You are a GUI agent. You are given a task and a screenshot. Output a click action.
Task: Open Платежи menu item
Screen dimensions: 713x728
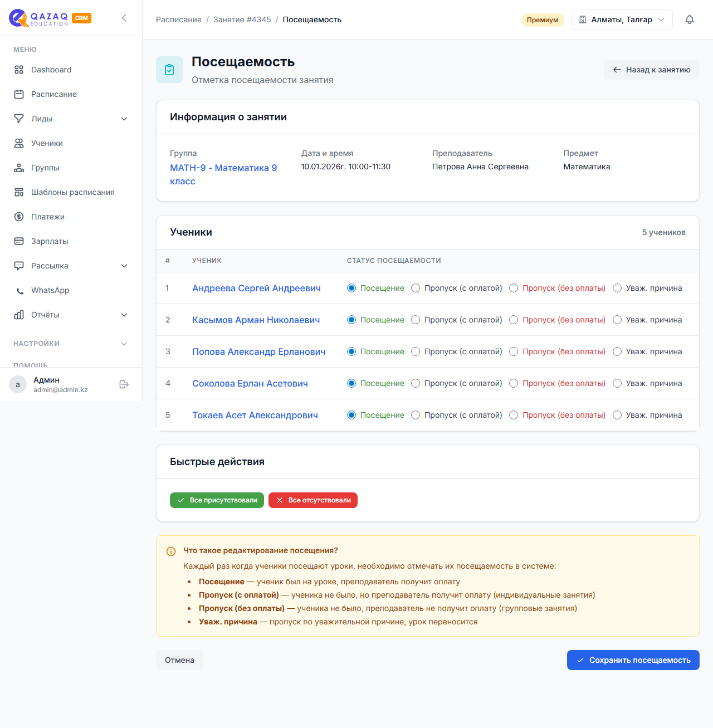click(71, 217)
